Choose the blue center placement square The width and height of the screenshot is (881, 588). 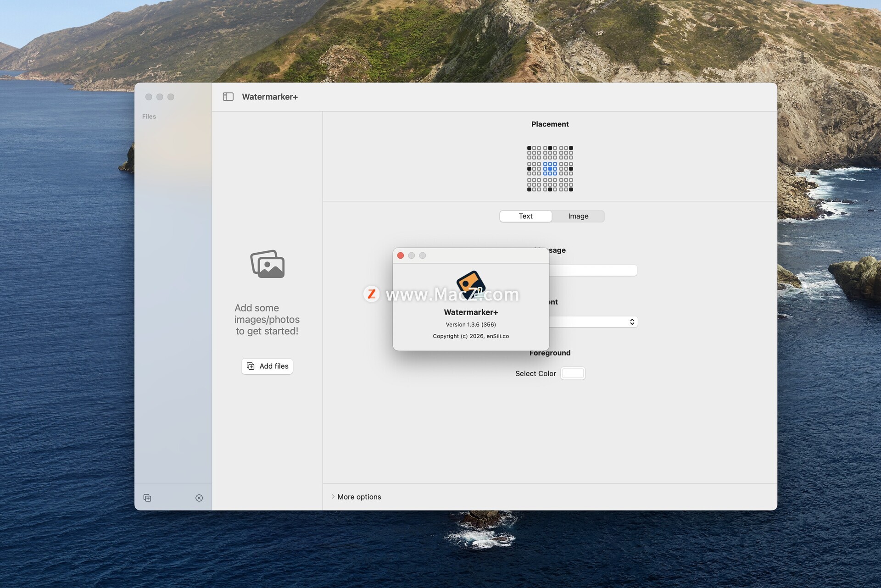(x=550, y=169)
